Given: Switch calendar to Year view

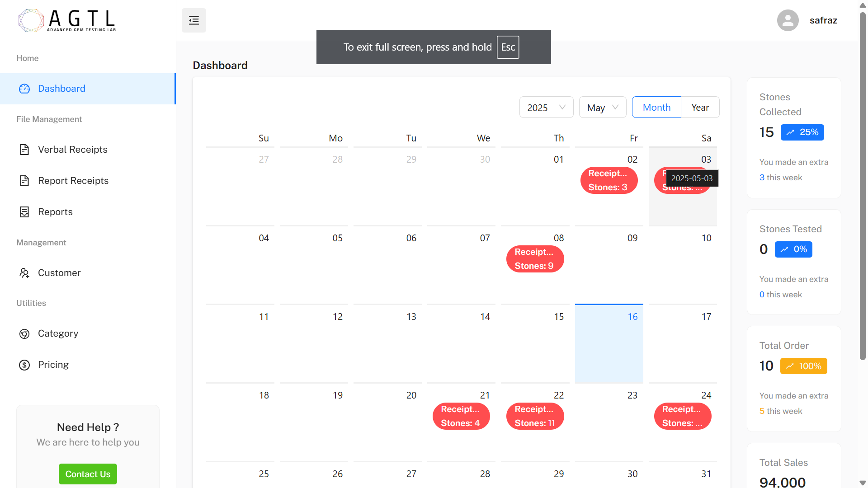Looking at the screenshot, I should coord(700,108).
